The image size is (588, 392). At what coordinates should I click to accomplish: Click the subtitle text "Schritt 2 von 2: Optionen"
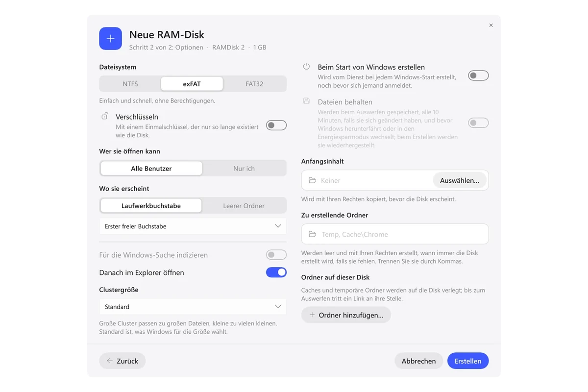(166, 48)
